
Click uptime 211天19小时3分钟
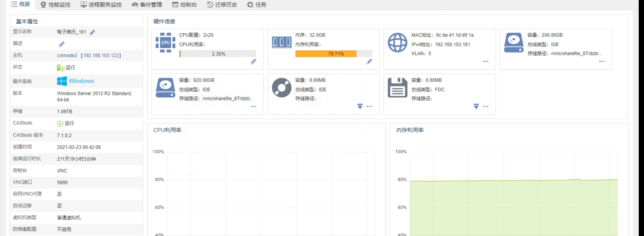76,159
